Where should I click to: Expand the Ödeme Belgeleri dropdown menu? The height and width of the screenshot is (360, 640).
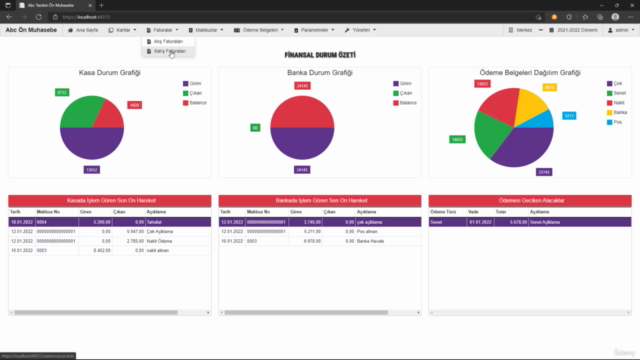[x=259, y=30]
